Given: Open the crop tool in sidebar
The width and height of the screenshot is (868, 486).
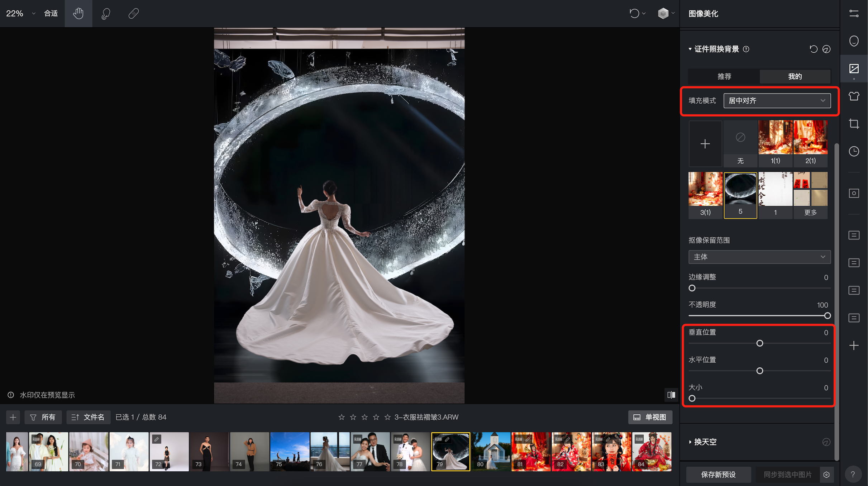Looking at the screenshot, I should click(x=854, y=124).
